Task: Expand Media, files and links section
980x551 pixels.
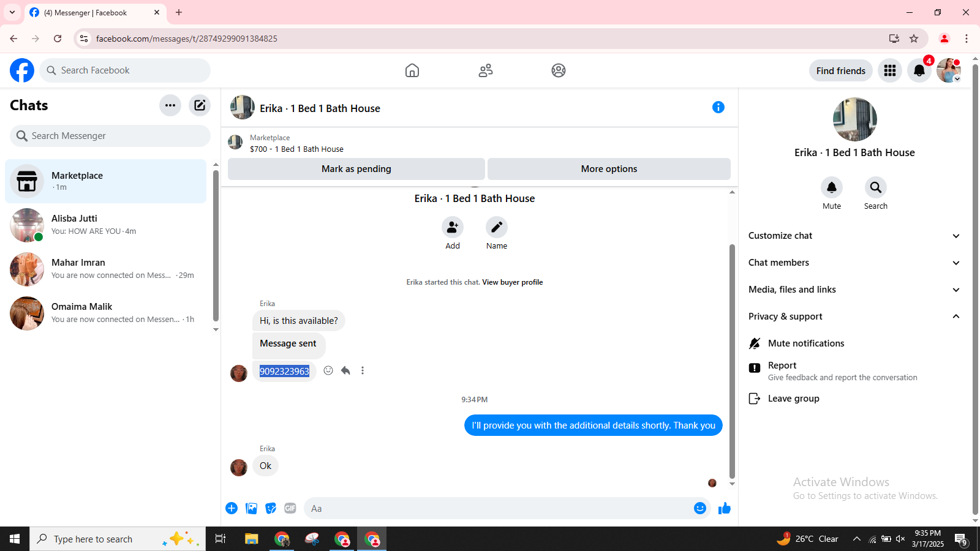Action: point(854,290)
